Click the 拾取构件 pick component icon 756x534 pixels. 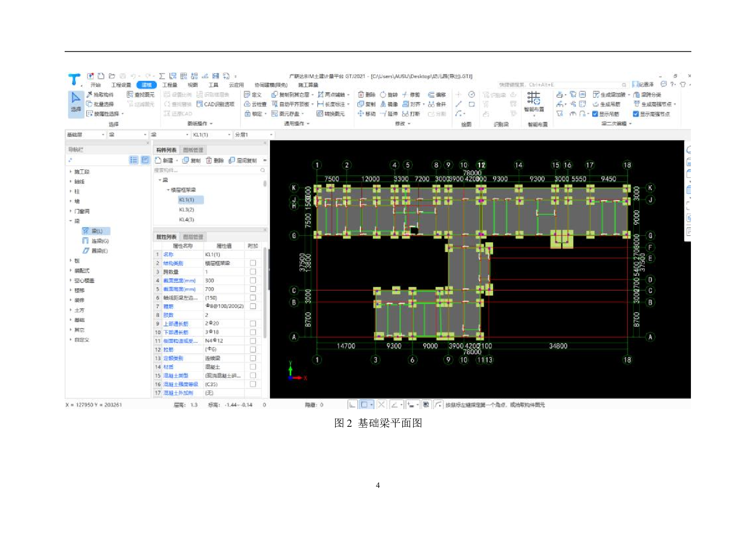90,95
